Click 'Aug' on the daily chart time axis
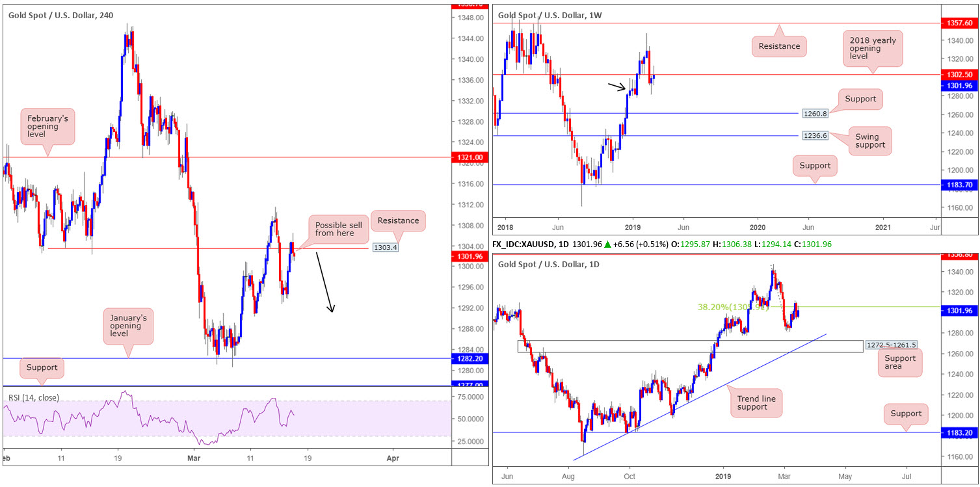Screen dimensions: 980x487 568,477
